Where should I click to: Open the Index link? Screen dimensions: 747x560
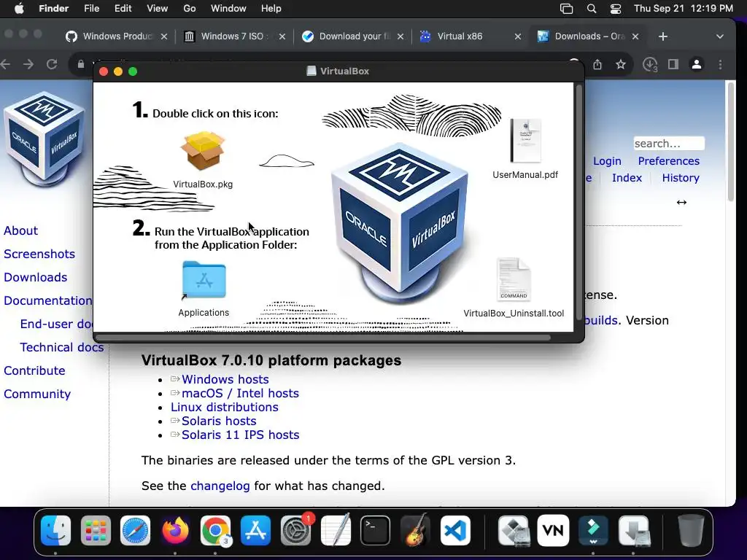click(627, 178)
